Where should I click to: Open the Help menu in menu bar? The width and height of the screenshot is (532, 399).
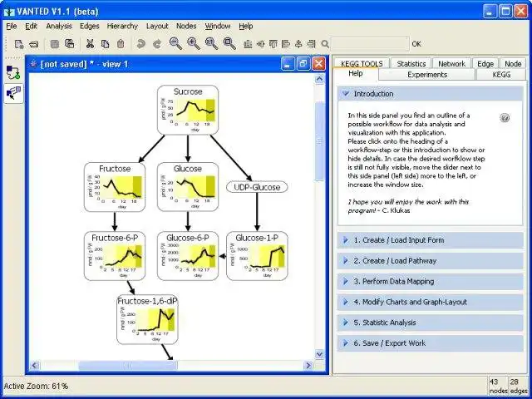246,26
